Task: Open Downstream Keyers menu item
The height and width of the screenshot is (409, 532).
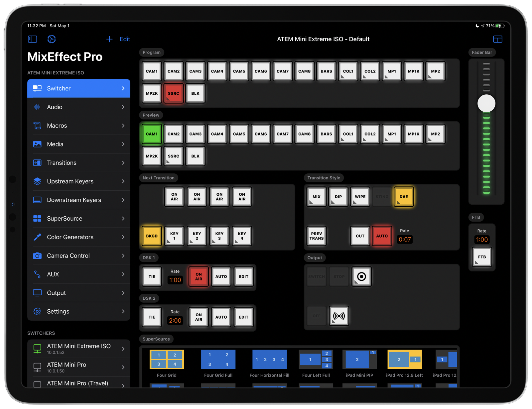Action: (x=79, y=200)
